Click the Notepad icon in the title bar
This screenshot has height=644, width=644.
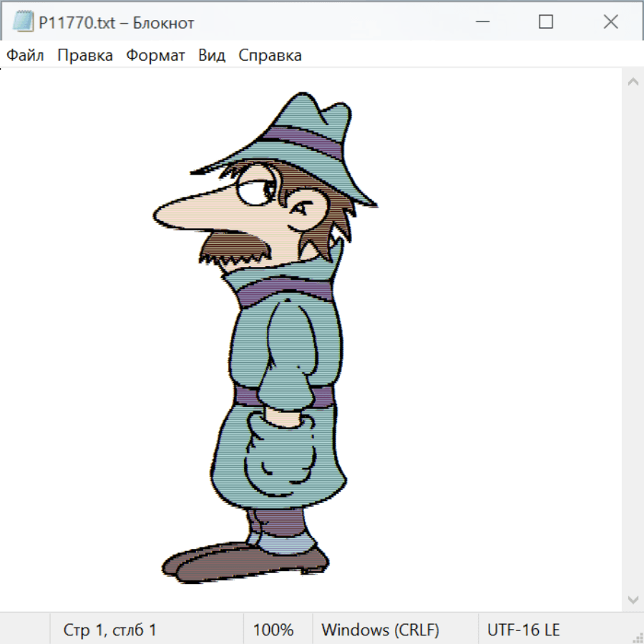(23, 22)
